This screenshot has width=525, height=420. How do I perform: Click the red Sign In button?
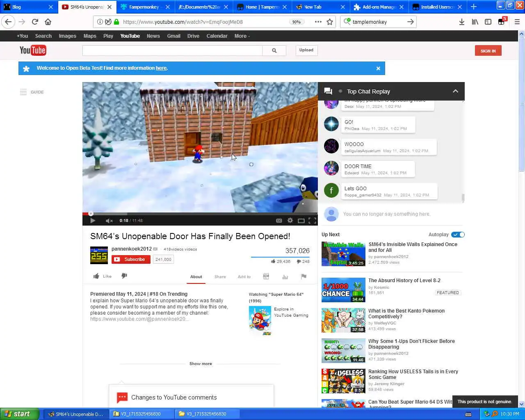click(488, 51)
